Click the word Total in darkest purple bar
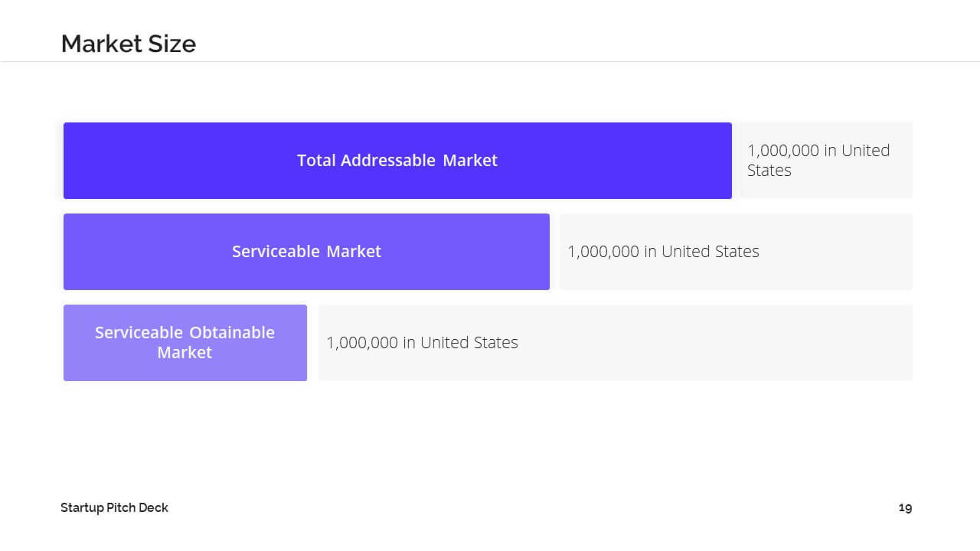This screenshot has width=980, height=551. tap(316, 160)
